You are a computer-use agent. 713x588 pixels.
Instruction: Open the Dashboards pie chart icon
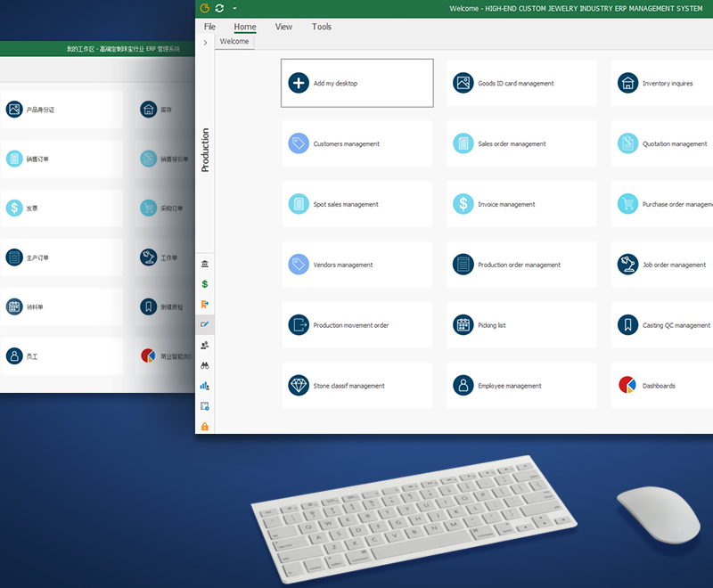point(627,386)
